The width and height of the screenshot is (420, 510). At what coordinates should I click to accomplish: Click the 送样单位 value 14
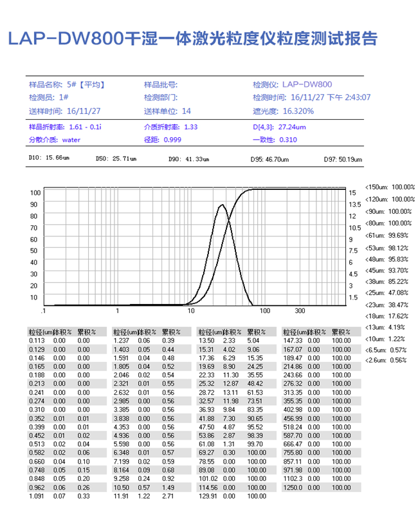click(x=187, y=111)
